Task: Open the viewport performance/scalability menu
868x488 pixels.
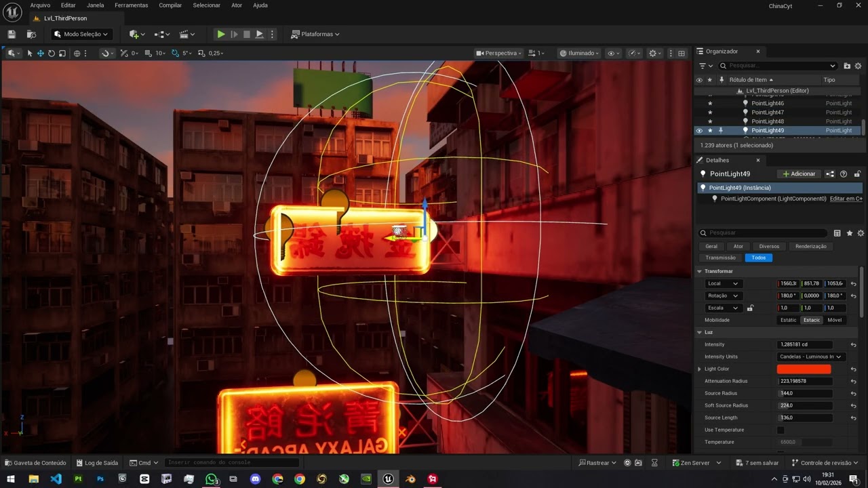Action: pyautogui.click(x=634, y=53)
